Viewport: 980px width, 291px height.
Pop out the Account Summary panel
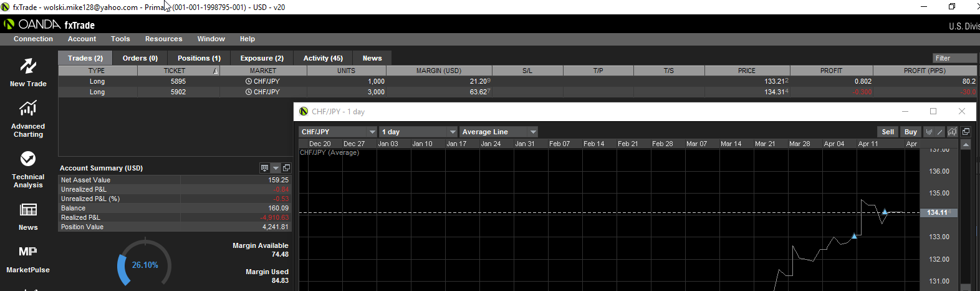[x=286, y=168]
